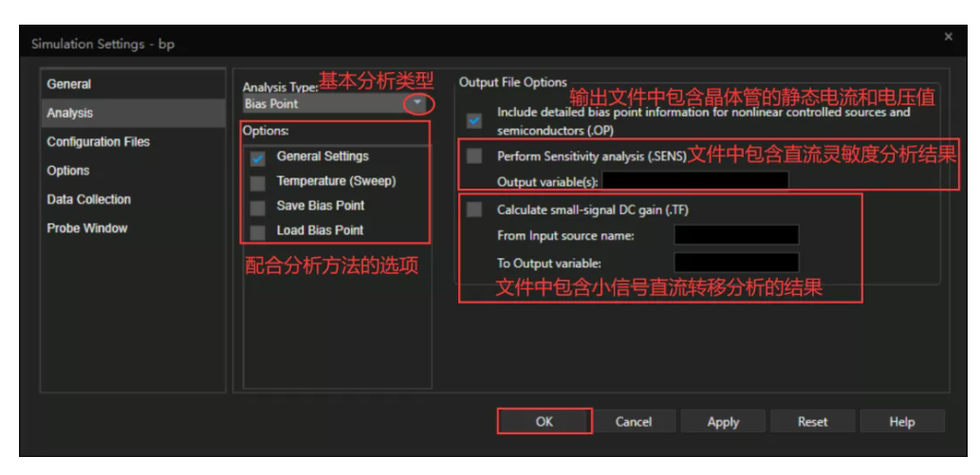The width and height of the screenshot is (980, 475).
Task: Select the General category in sidebar
Action: (133, 84)
